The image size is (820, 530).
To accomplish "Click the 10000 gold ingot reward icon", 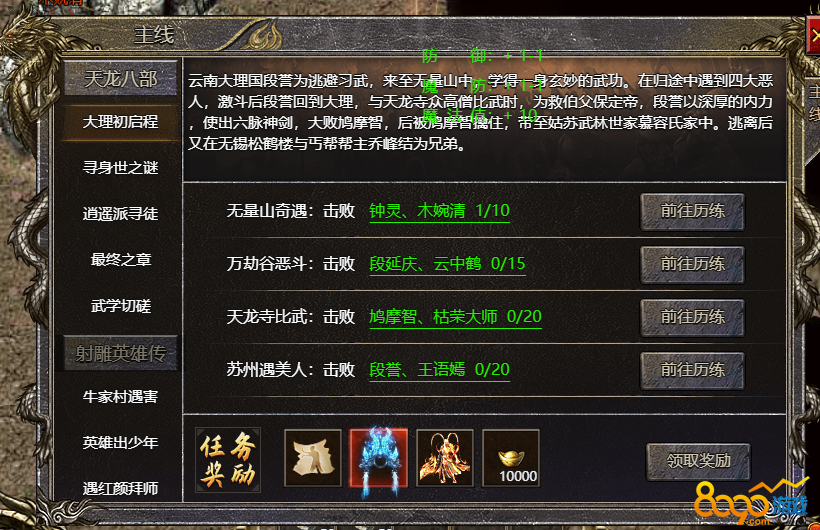I will [511, 458].
